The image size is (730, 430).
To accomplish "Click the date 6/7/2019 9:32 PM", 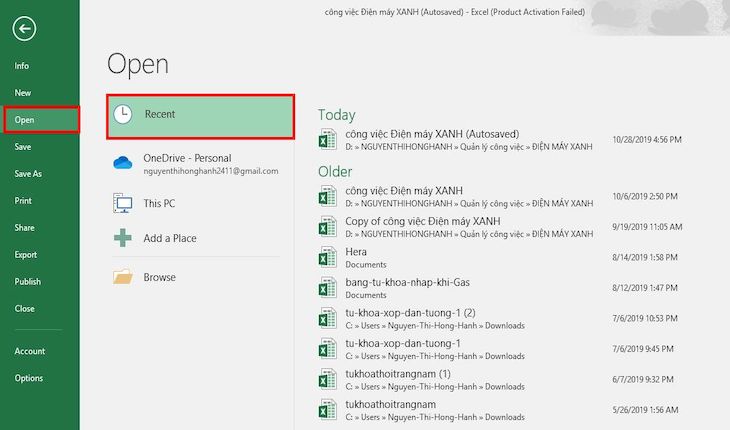I will pos(643,380).
